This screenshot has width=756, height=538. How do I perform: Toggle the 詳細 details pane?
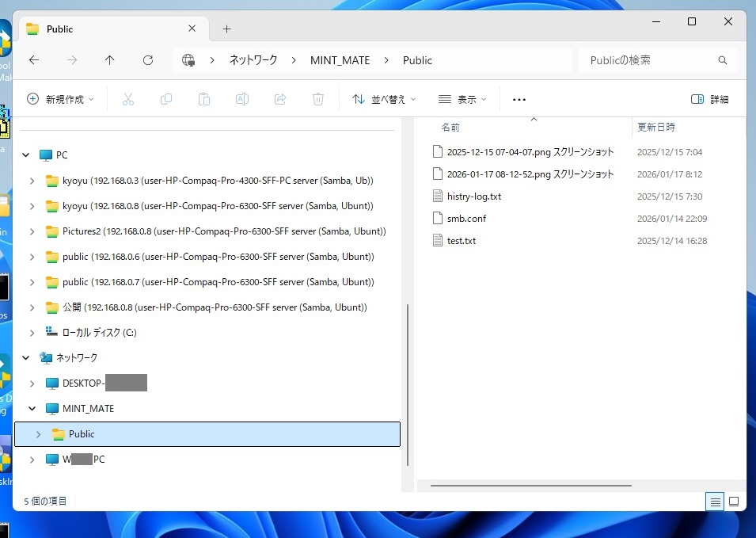(709, 99)
